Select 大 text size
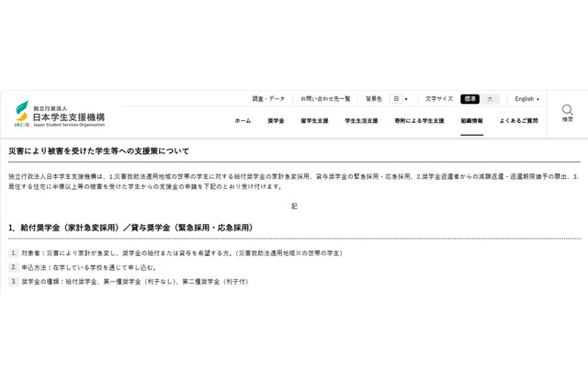The height and width of the screenshot is (391, 588). coord(490,99)
